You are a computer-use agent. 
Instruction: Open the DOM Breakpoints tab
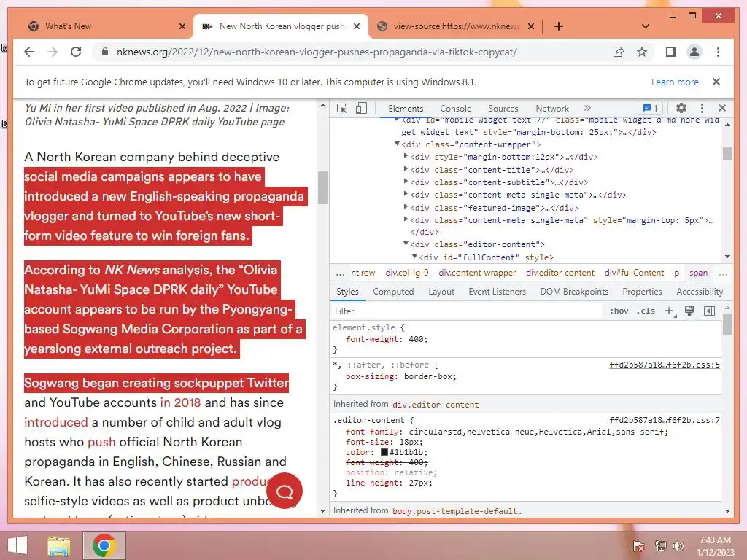click(574, 292)
